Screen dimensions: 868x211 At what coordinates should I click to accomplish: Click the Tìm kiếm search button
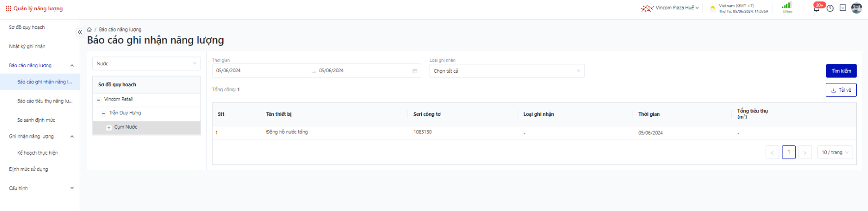[841, 71]
